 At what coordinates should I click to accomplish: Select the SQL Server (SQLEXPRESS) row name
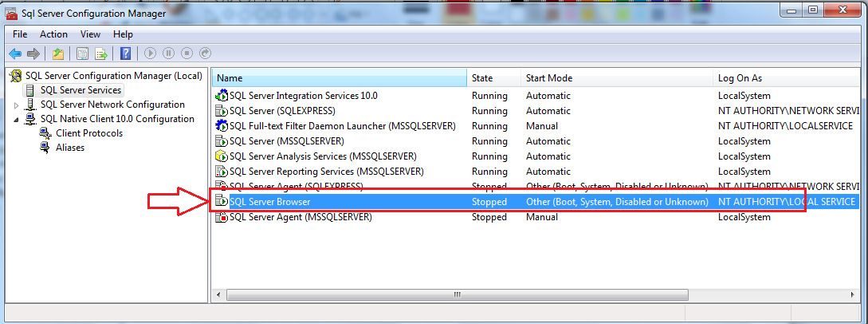click(x=282, y=111)
